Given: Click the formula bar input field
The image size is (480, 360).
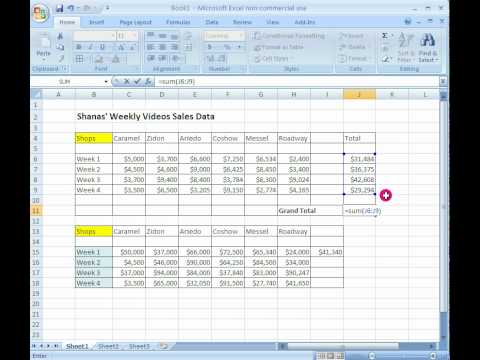Looking at the screenshot, I should click(x=297, y=81).
